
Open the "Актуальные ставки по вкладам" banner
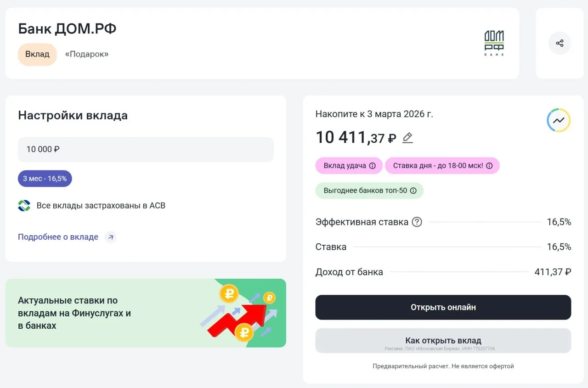click(x=146, y=313)
